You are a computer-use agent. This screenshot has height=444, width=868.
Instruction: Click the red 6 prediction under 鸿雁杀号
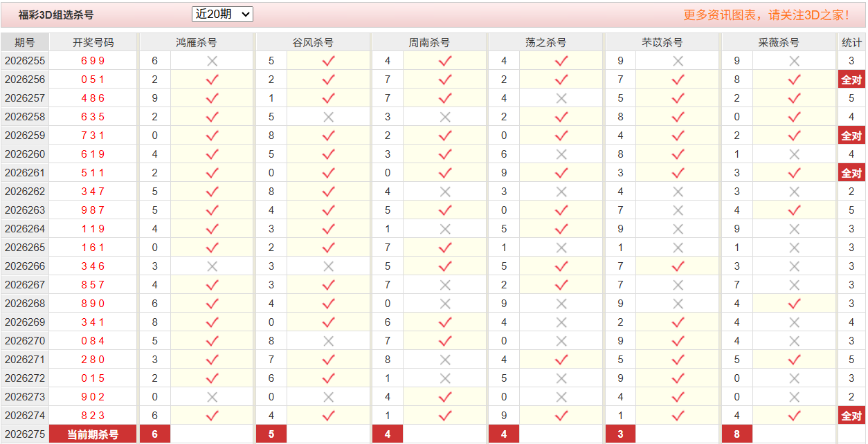tap(155, 434)
